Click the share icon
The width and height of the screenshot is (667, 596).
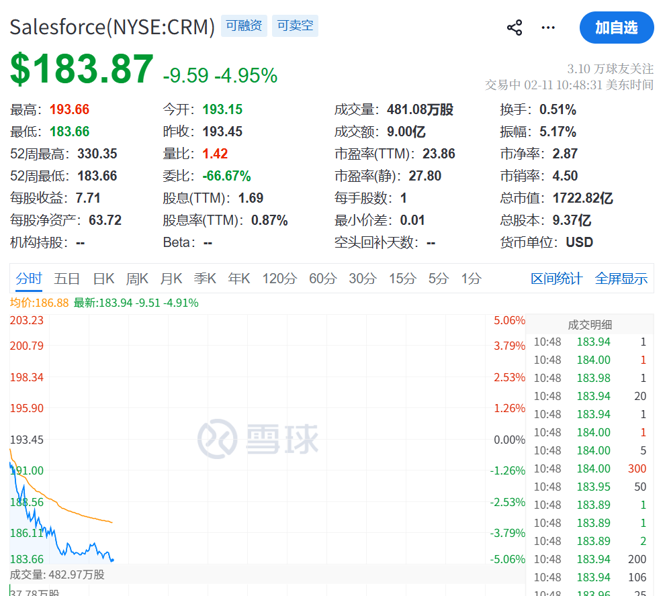(515, 27)
